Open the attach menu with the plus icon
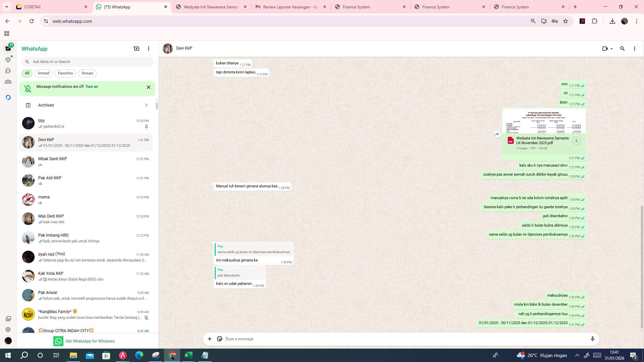The height and width of the screenshot is (362, 644). coord(210,339)
